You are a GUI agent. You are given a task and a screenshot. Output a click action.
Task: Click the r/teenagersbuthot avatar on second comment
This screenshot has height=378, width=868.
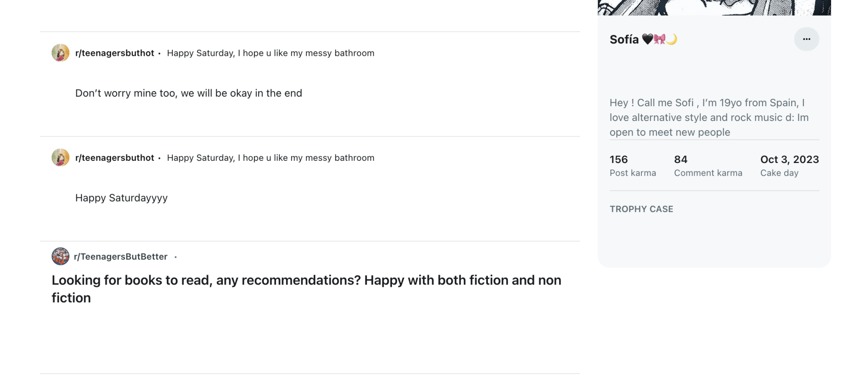[60, 157]
